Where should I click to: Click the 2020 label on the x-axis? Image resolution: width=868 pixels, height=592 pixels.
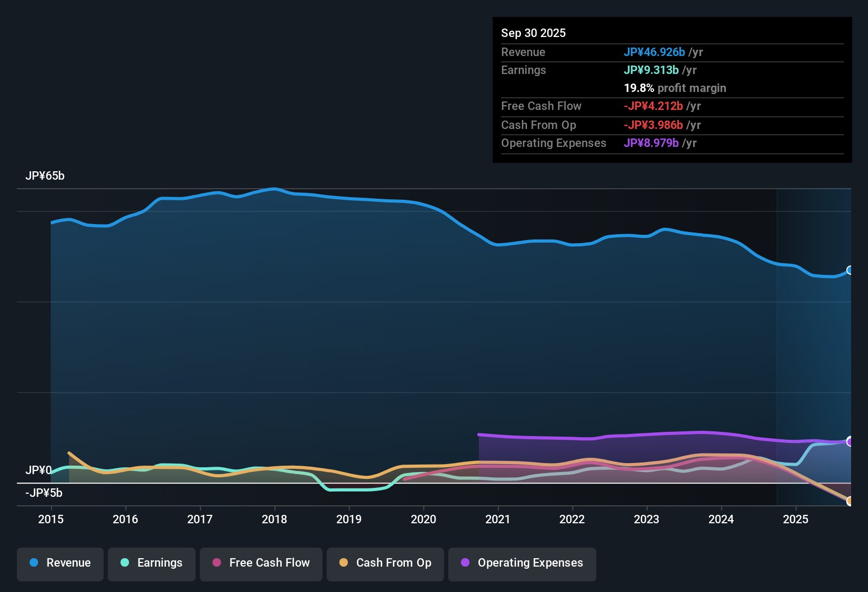(423, 520)
